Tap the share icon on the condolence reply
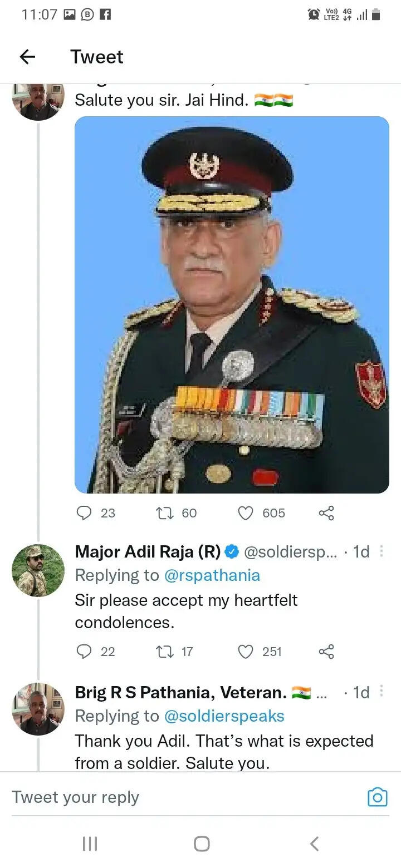The width and height of the screenshot is (401, 868). pos(326,652)
